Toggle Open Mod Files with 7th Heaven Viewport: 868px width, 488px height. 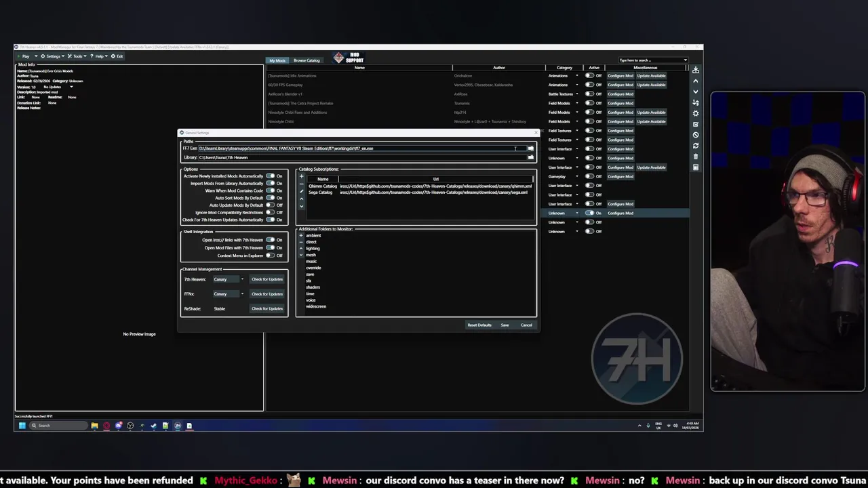(x=270, y=248)
